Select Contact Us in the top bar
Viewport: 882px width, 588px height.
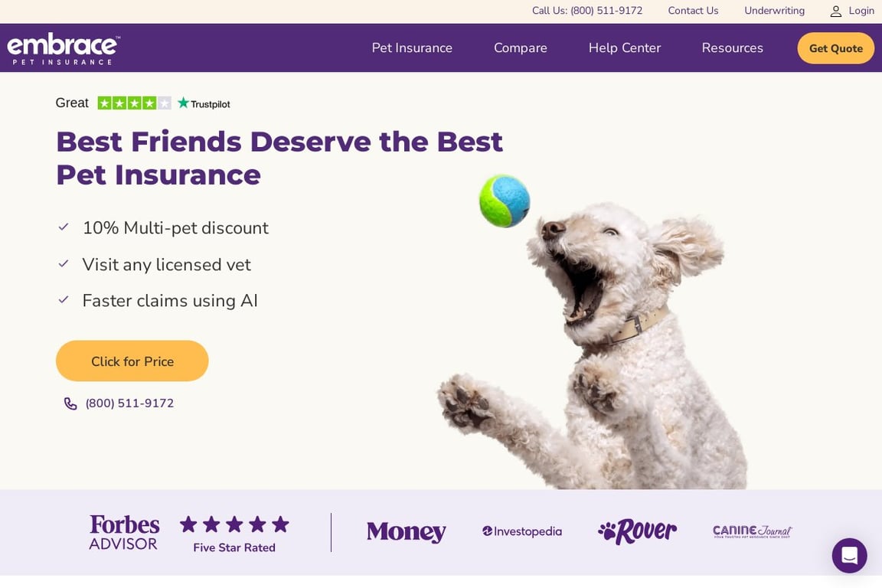click(692, 11)
